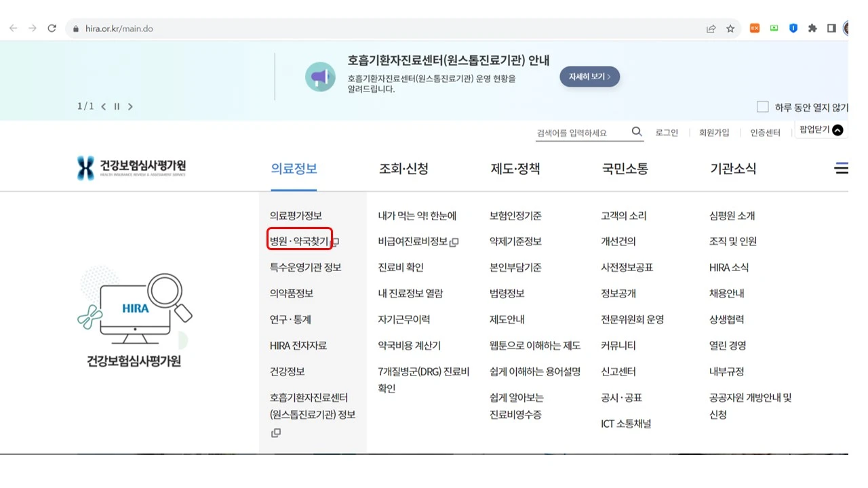The width and height of the screenshot is (868, 488).
Task: Click the search magnifier icon
Action: [x=636, y=131]
